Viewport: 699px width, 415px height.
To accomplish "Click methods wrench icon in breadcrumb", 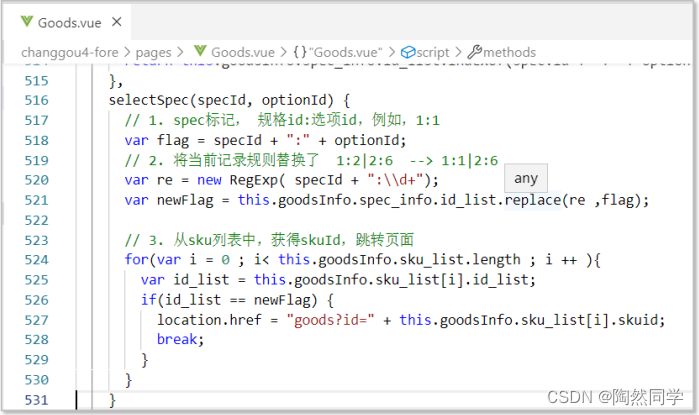I will tap(474, 52).
